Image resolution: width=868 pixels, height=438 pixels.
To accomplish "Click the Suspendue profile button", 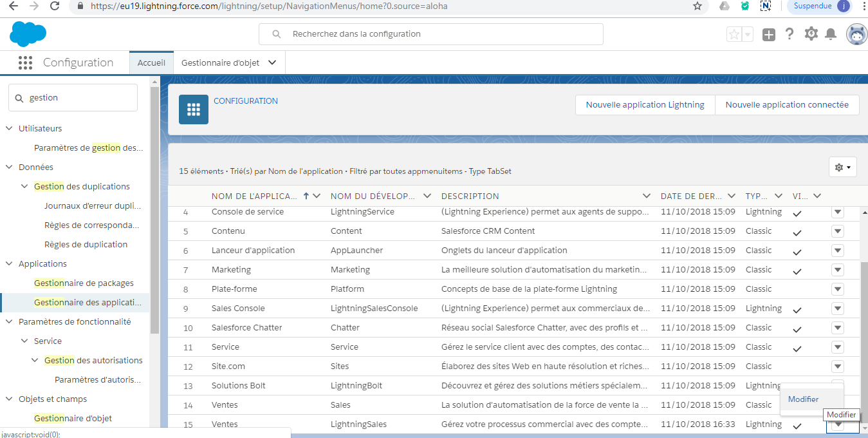I will (x=820, y=6).
